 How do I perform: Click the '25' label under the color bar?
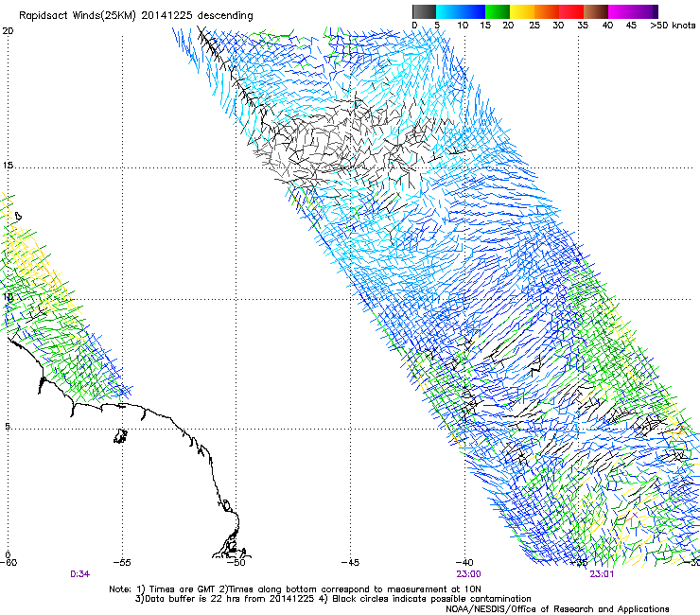coord(534,26)
